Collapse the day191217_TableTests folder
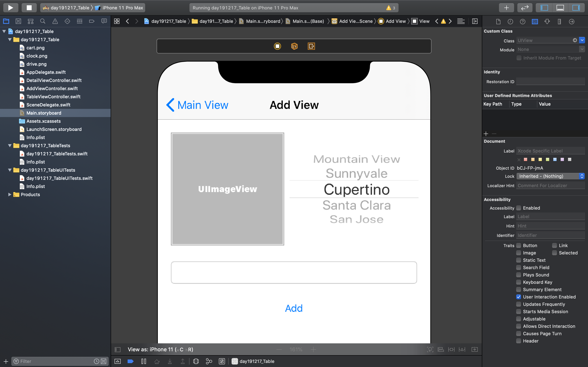 point(10,146)
